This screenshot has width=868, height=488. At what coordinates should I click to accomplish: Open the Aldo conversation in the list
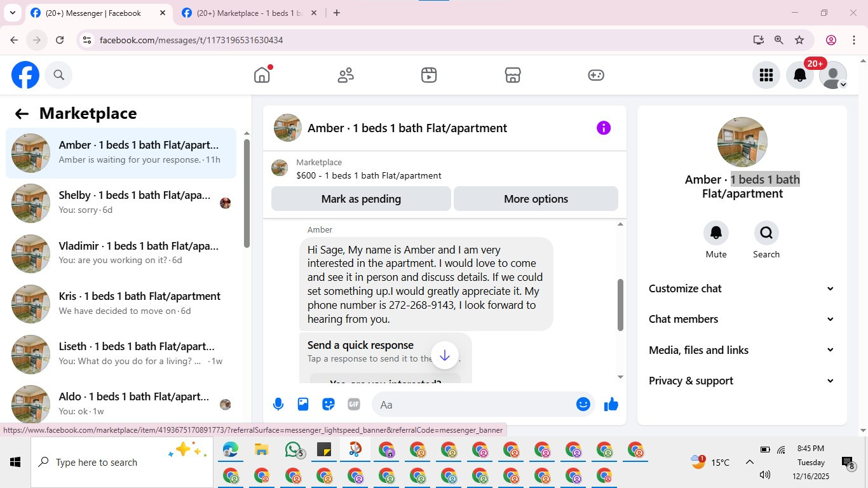(121, 403)
